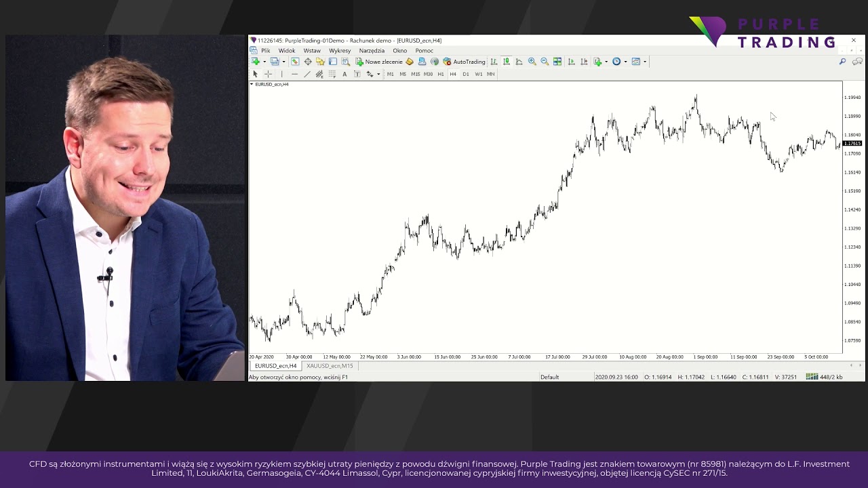Open the Terminal panel
The height and width of the screenshot is (488, 868).
(333, 62)
